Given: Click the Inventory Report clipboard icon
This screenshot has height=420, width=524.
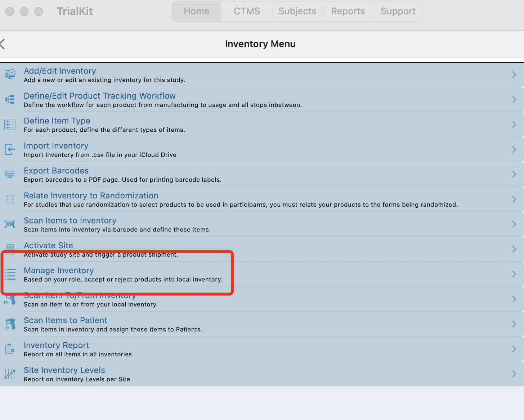Looking at the screenshot, I should [10, 349].
